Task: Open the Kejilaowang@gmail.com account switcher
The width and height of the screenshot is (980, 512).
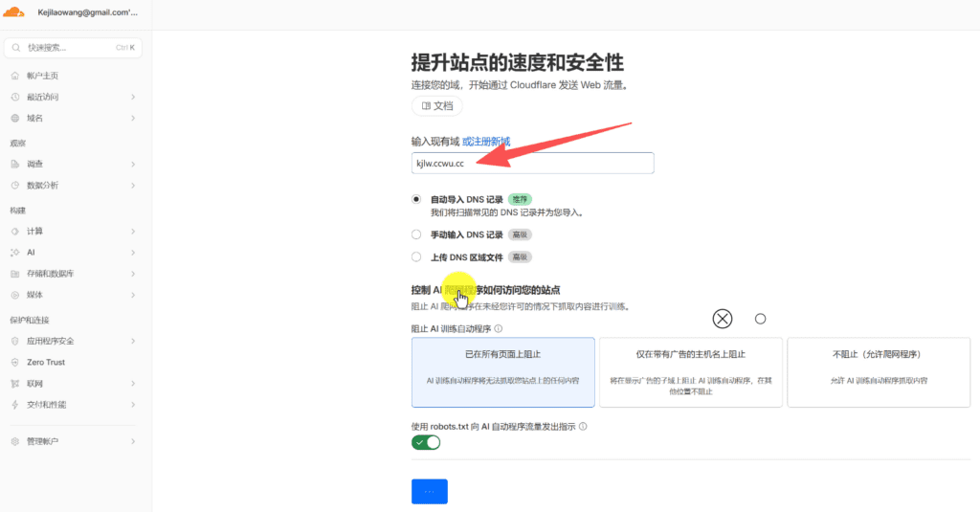Action: [x=87, y=12]
